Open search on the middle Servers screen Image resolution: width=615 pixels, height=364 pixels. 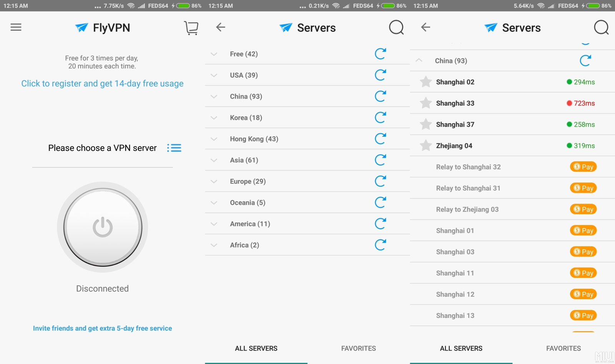396,27
